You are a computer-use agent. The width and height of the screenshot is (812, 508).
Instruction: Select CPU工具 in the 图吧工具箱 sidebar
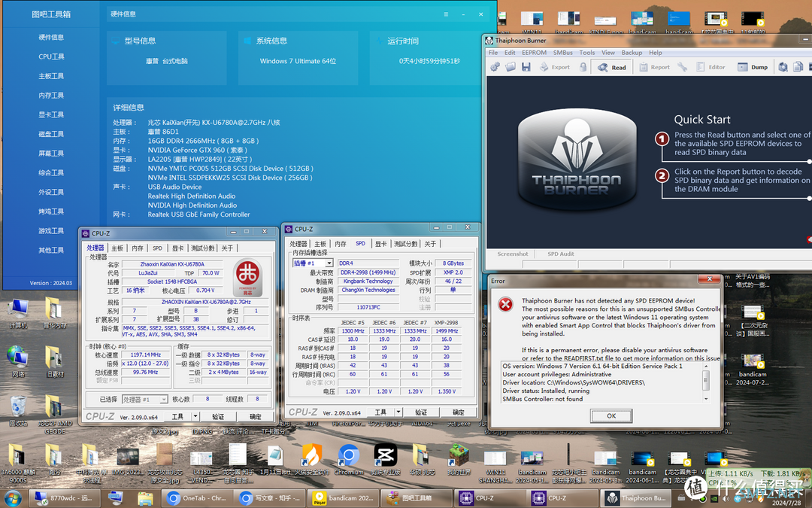(51, 56)
